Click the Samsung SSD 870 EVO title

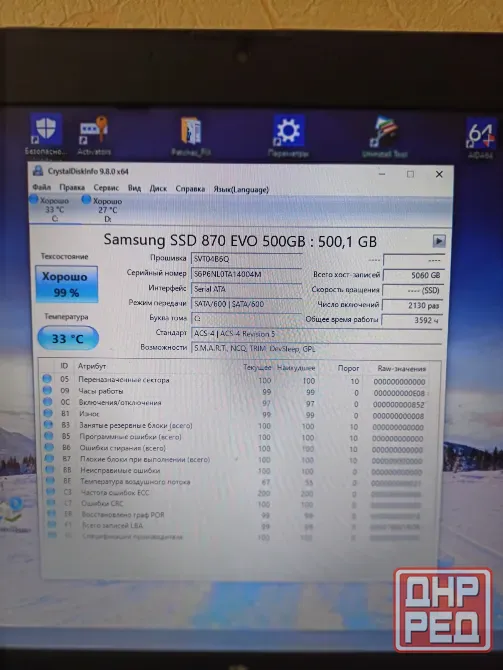click(x=240, y=241)
